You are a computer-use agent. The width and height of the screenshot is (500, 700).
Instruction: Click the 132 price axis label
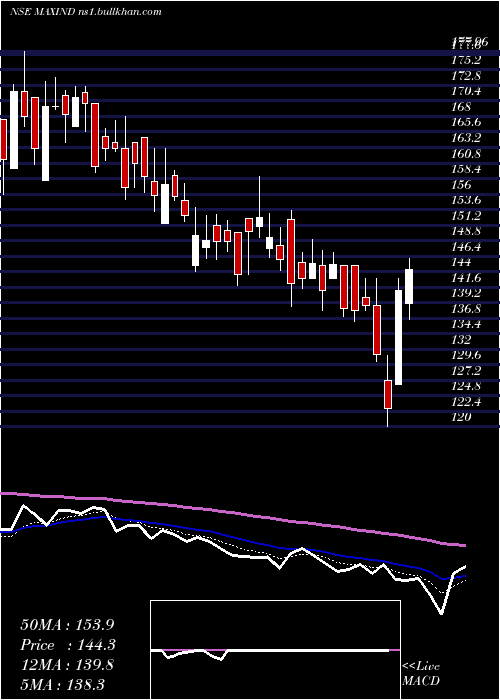pos(461,340)
